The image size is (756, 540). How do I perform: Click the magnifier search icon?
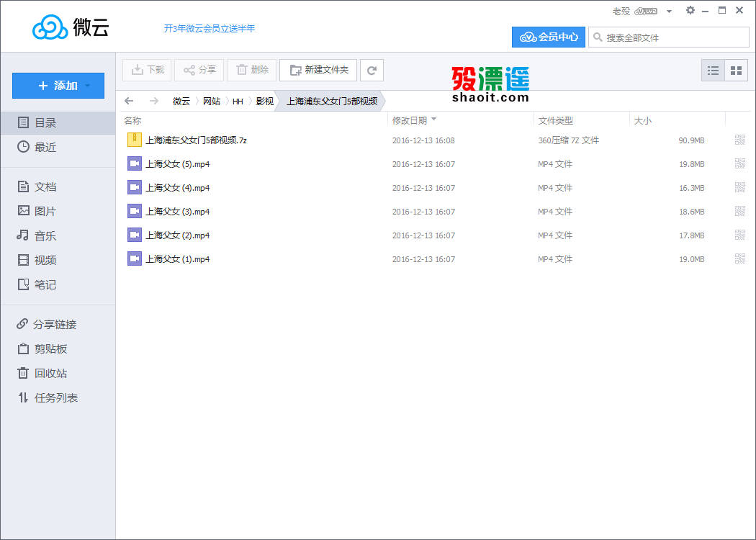pos(598,37)
